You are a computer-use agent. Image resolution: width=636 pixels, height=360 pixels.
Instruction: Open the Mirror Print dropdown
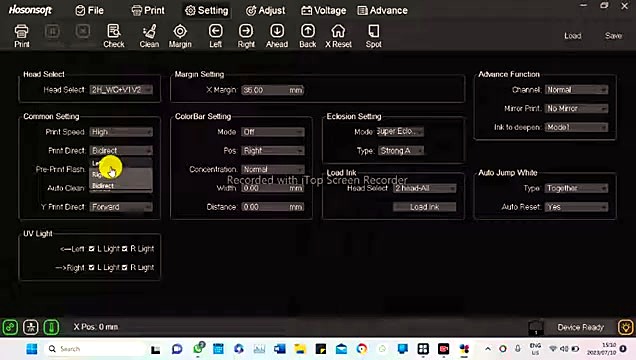click(x=576, y=108)
